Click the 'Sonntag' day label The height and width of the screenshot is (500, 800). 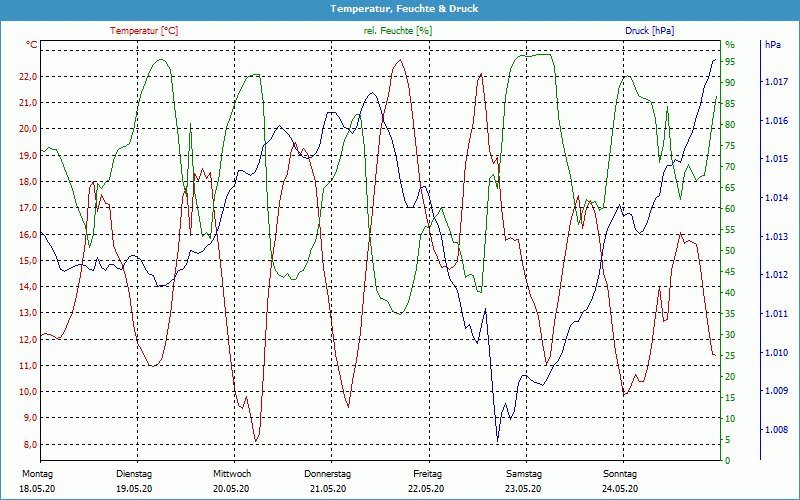(620, 474)
